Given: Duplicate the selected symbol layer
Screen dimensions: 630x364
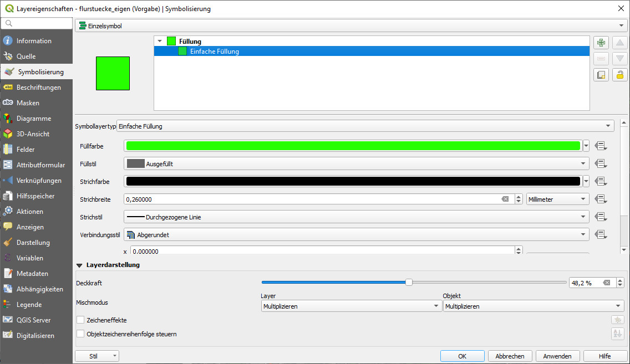Looking at the screenshot, I should coord(601,75).
